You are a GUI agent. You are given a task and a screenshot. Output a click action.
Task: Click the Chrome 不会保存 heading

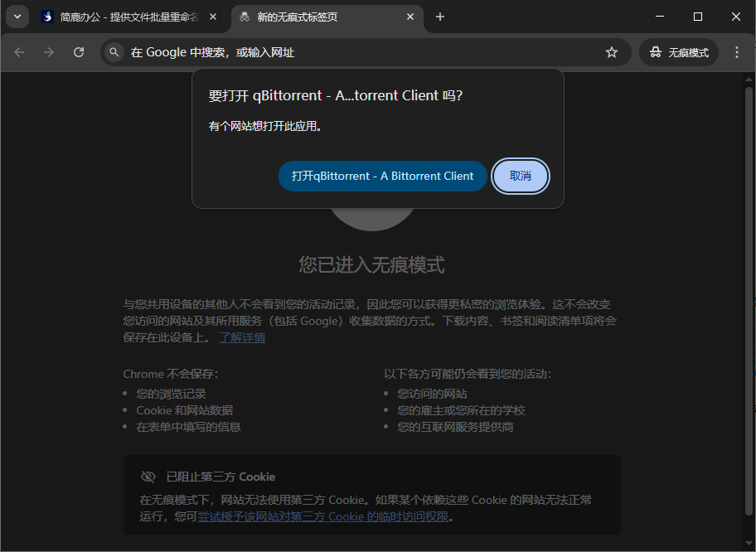(171, 374)
